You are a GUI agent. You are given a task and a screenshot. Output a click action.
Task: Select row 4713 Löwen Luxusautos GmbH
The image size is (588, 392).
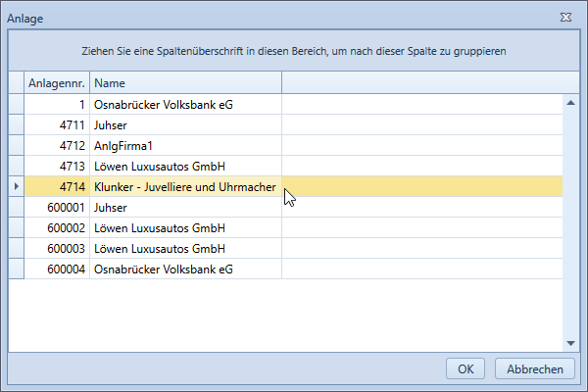point(293,167)
